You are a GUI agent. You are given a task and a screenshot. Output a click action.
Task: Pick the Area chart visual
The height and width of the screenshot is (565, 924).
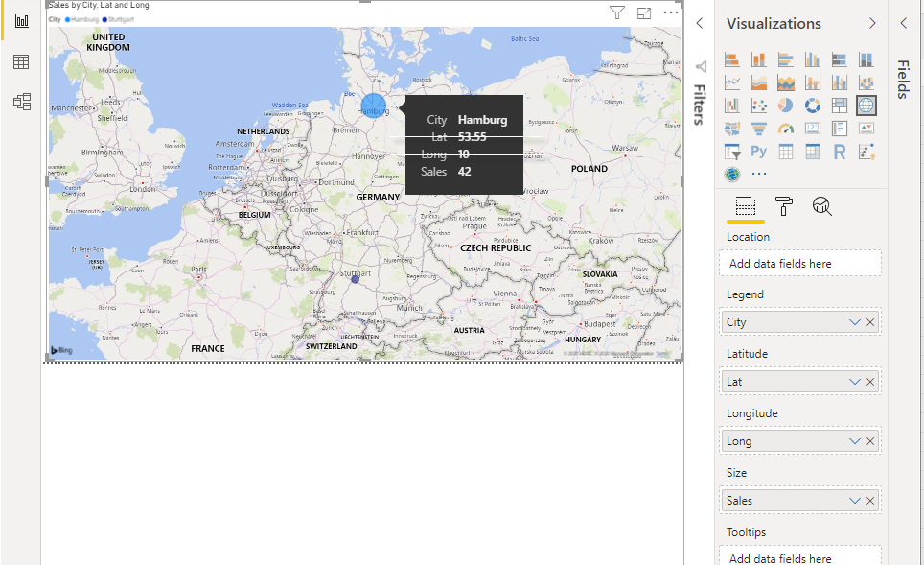coord(759,82)
